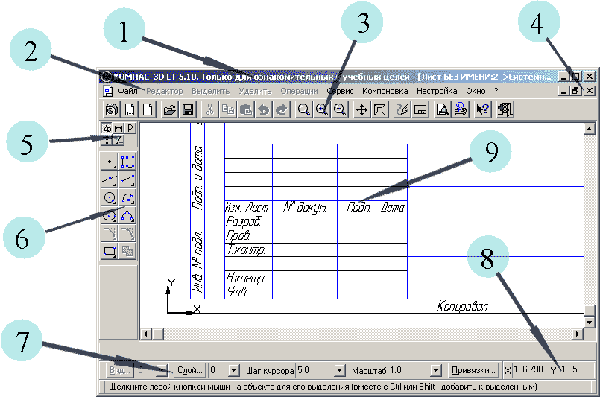
Task: Switch to the Dimensions tool panel
Action: [119, 128]
